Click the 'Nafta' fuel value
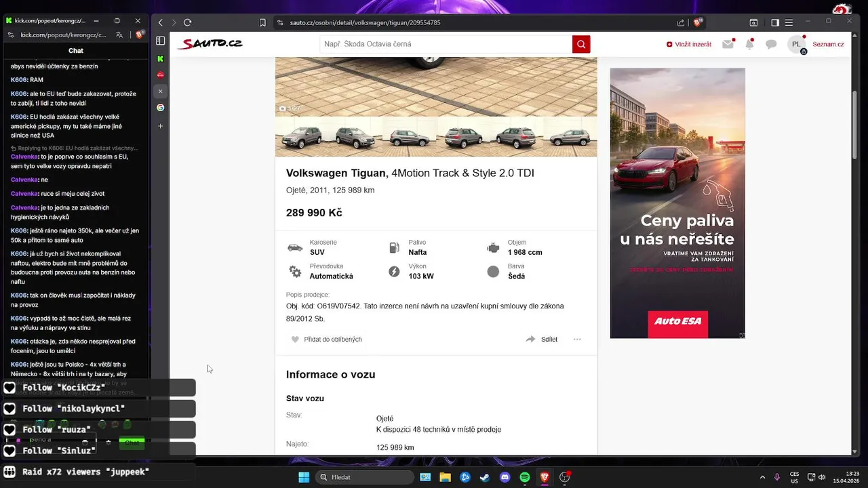 [418, 252]
